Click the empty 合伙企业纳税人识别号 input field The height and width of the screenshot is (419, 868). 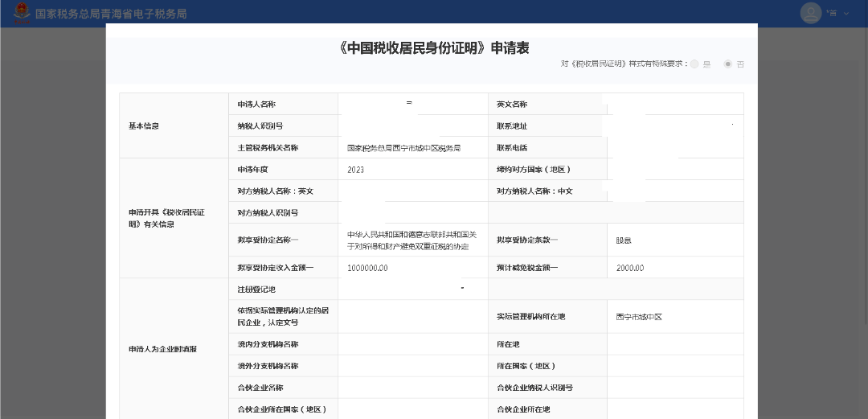coord(675,388)
